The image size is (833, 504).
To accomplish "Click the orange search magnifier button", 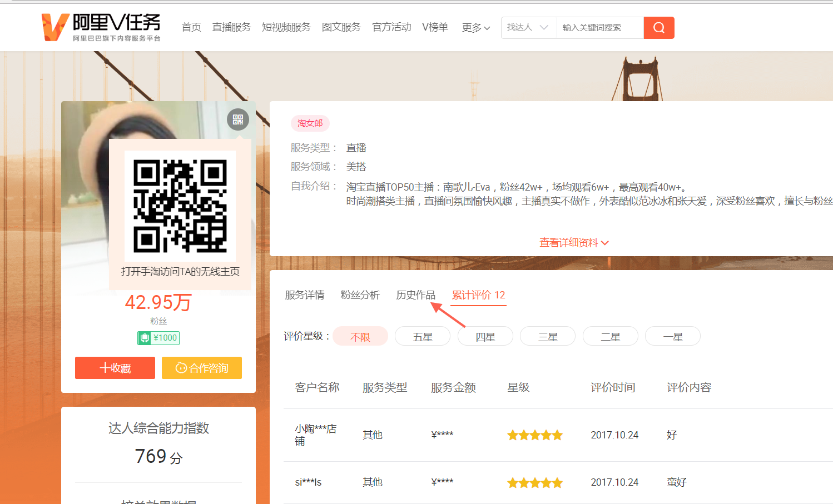I will tap(659, 28).
